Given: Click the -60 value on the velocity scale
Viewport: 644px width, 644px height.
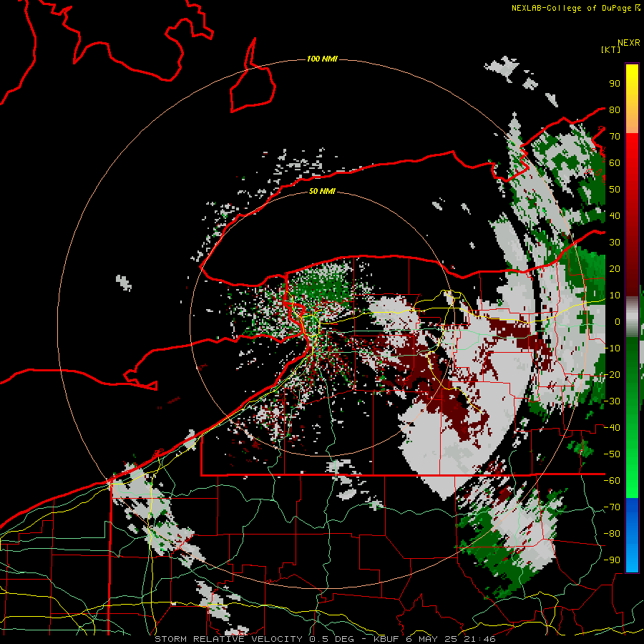Looking at the screenshot, I should point(612,481).
